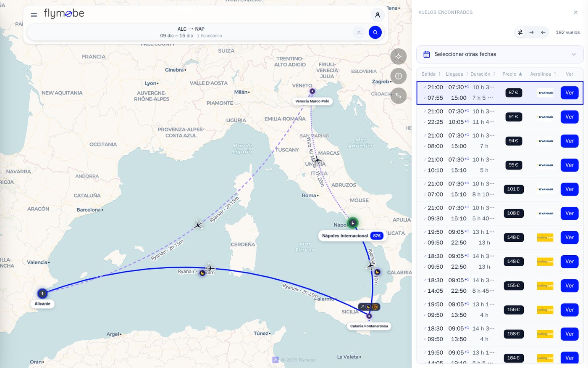Open the user account icon
Image resolution: width=588 pixels, height=368 pixels.
(378, 15)
